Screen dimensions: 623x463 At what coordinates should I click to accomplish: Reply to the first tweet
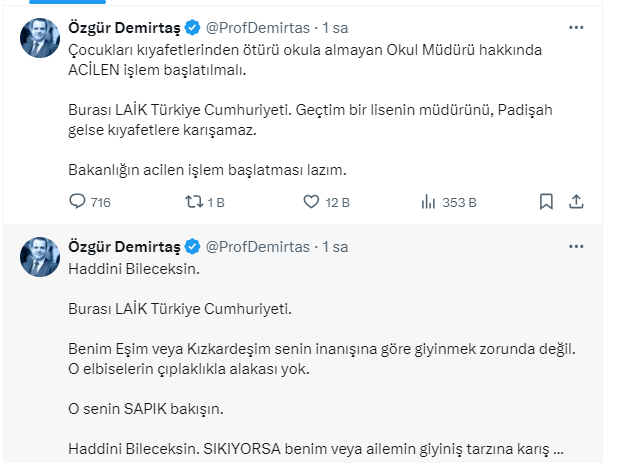coord(78,202)
